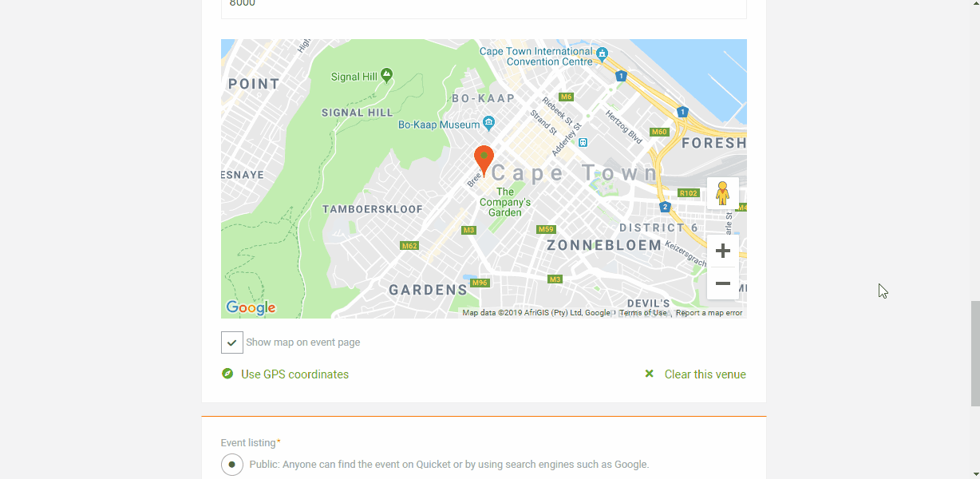Select the Bo-Kaap Museum map marker
Screen dimensions: 980x479
pyautogui.click(x=488, y=125)
